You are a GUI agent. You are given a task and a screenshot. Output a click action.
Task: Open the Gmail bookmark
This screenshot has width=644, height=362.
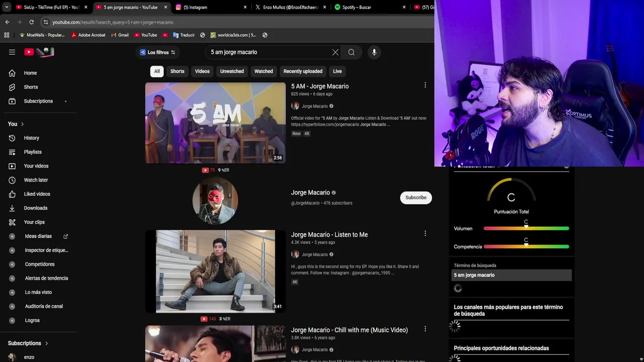(x=120, y=35)
